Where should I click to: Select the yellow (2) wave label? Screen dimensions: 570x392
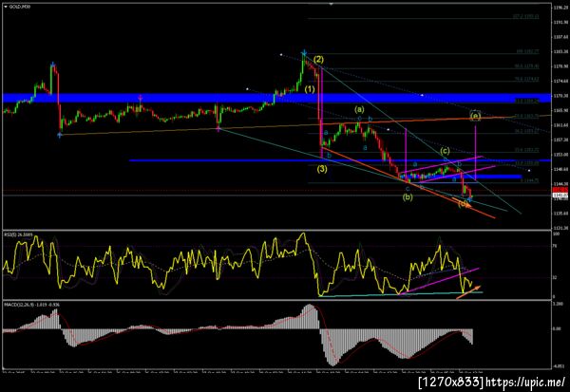pyautogui.click(x=318, y=59)
